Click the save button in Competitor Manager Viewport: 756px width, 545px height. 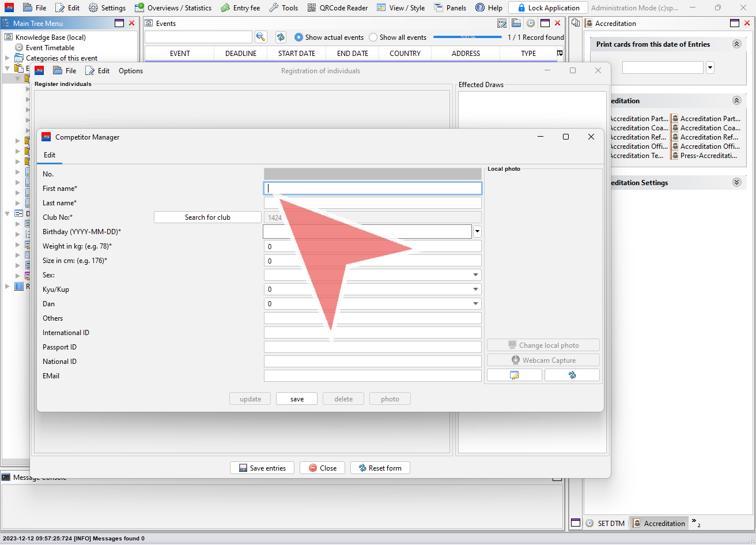coord(297,399)
